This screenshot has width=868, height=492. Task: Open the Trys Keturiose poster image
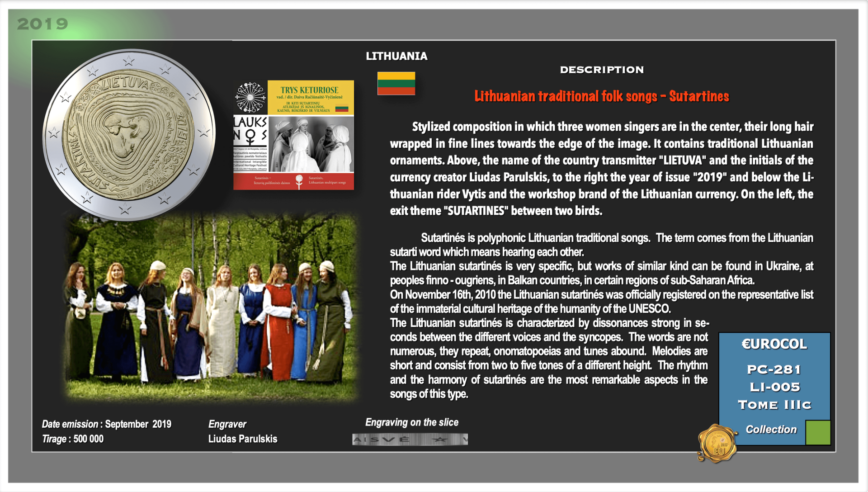[x=294, y=135]
